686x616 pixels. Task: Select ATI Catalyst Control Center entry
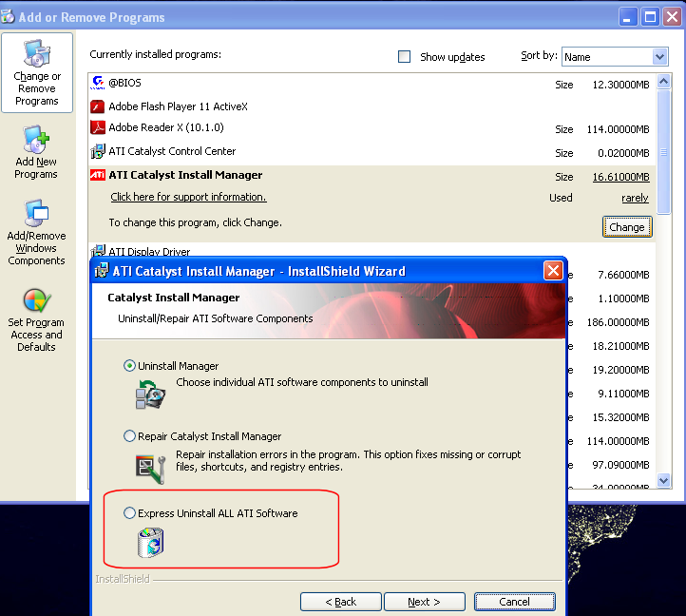click(x=372, y=151)
